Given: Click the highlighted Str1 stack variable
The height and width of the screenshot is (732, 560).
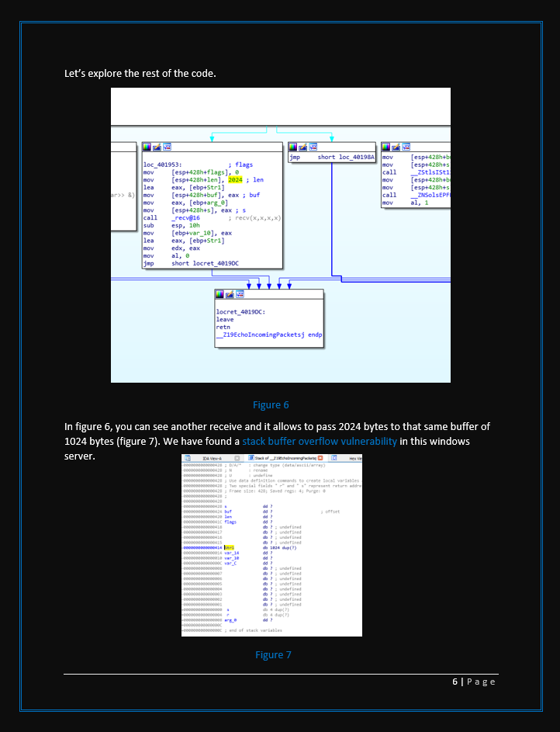Looking at the screenshot, I should pyautogui.click(x=229, y=547).
